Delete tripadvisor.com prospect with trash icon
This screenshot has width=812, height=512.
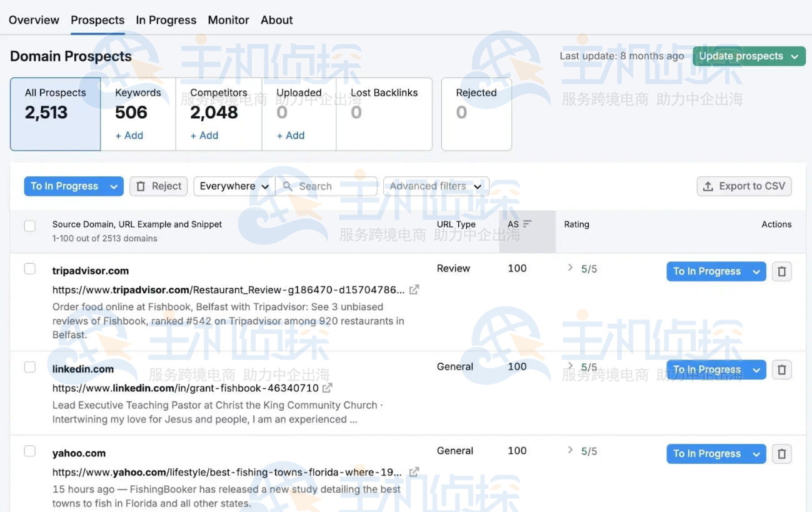[x=781, y=271]
